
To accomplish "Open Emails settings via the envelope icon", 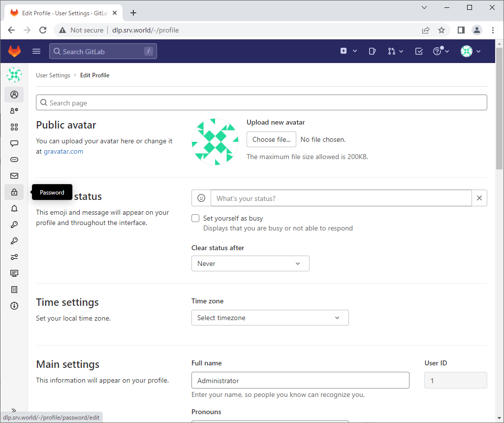I will 14,175.
